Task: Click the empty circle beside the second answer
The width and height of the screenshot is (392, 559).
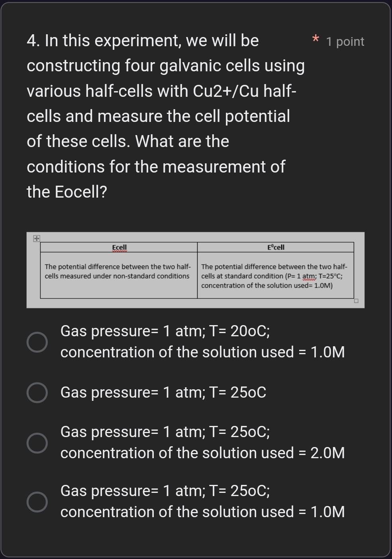Action: 37,393
